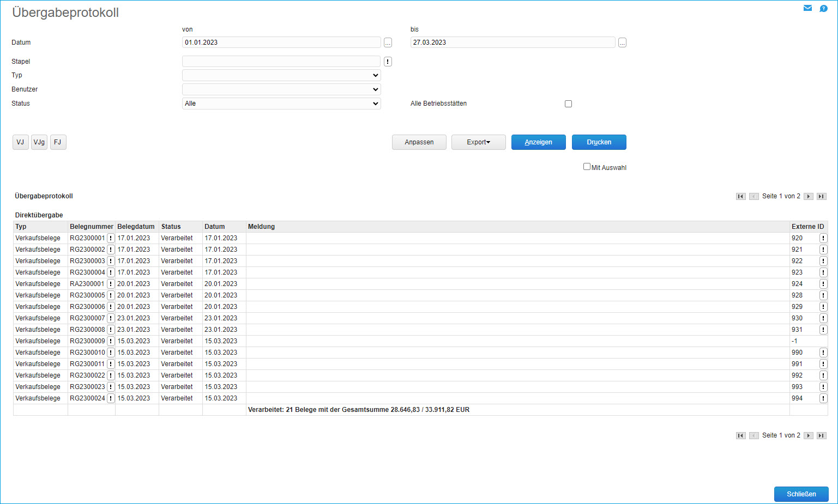This screenshot has height=504, width=838.
Task: Open details icon for Belegnummer RG2300001
Action: click(x=111, y=238)
